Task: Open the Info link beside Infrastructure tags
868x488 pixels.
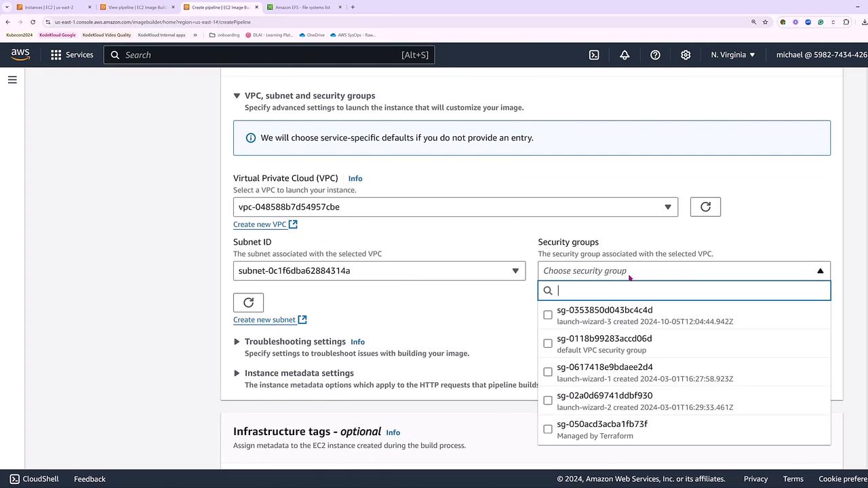Action: [x=393, y=432]
